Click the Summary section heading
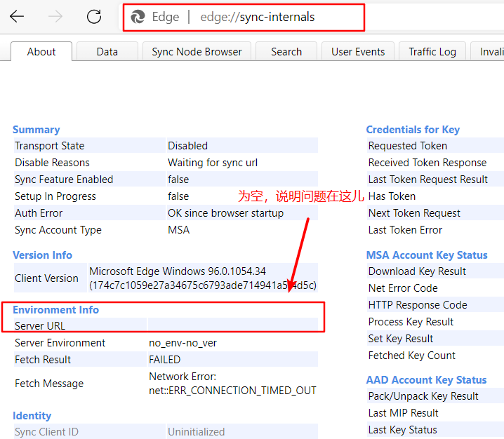The image size is (504, 439). point(37,130)
